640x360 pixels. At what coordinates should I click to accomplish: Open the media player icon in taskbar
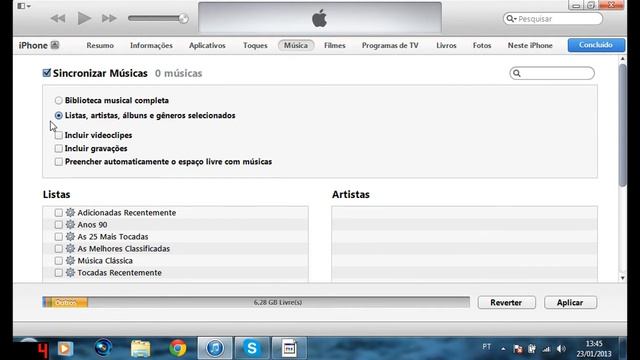[64, 348]
